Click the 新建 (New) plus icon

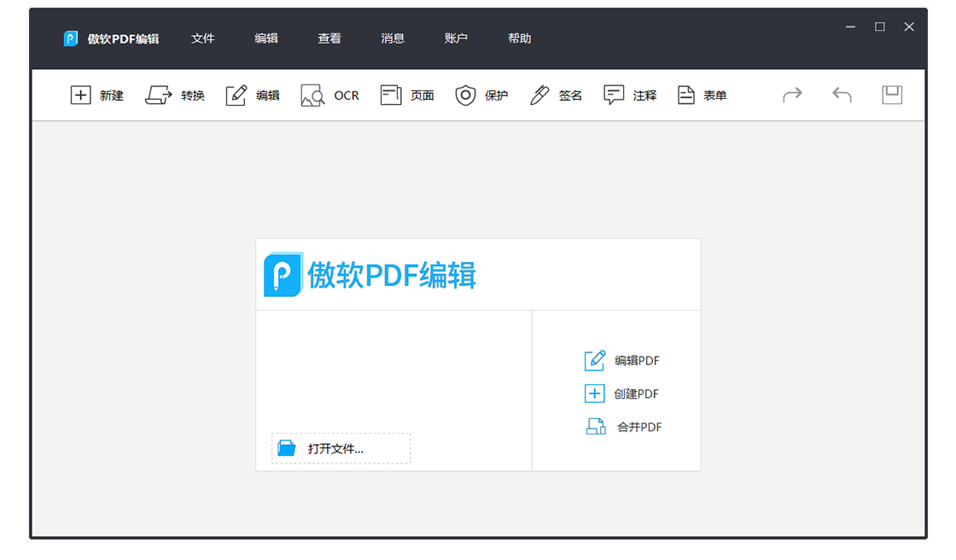pos(80,95)
